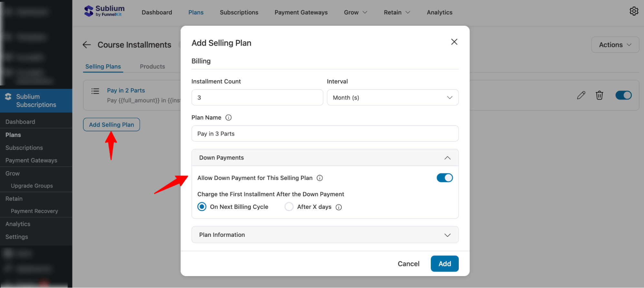Screen dimensions: 644x288
Task: Click the Sublium Subscriptions sidebar icon
Action: tap(7, 96)
